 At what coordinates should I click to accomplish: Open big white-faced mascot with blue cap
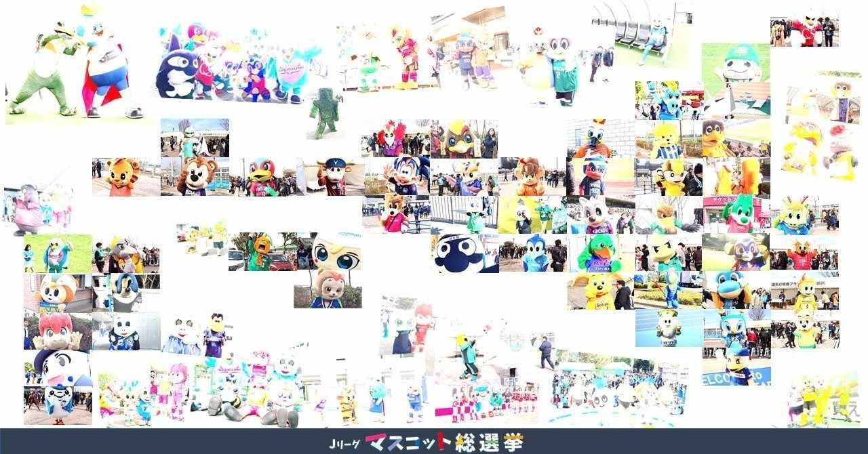coord(58,369)
